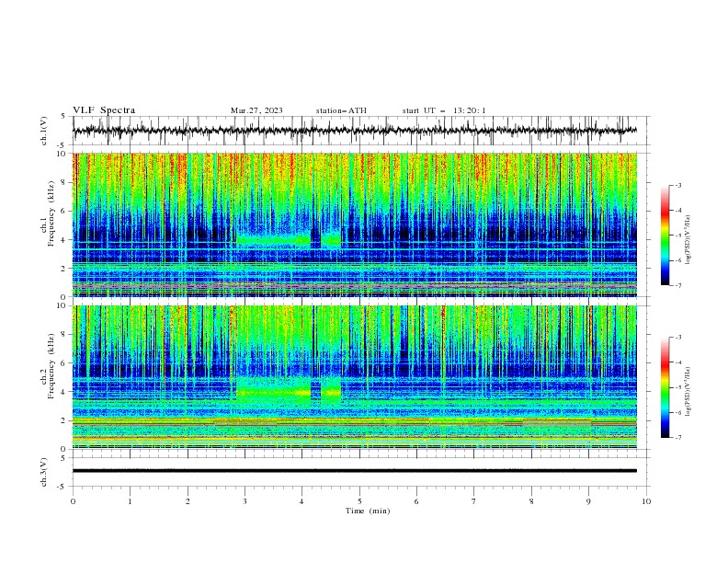This screenshot has width=728, height=563.
Task: Click the ch.1 frequency tick "8"
Action: [64, 182]
